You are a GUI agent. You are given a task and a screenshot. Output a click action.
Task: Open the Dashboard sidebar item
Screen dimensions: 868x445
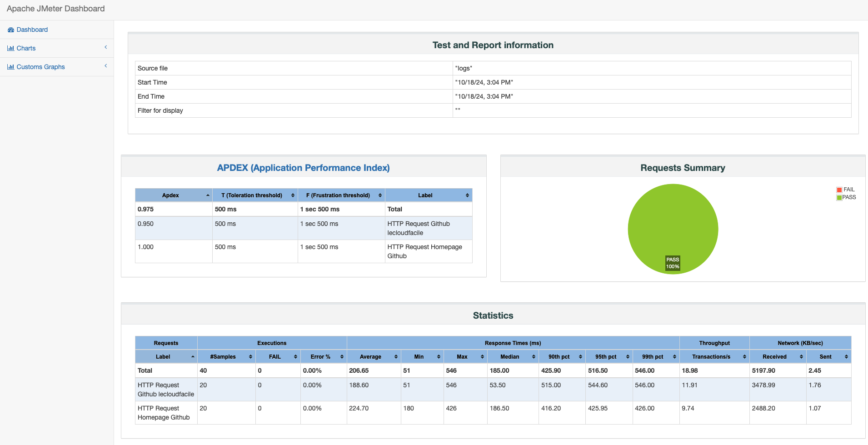tap(32, 30)
